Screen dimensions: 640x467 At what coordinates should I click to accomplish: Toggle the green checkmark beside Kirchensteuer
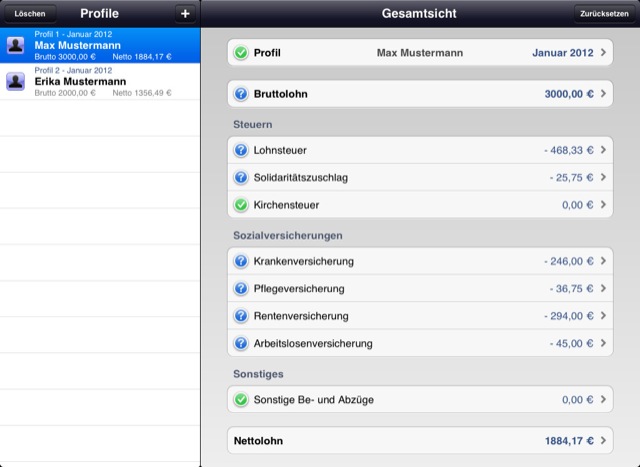[x=240, y=205]
